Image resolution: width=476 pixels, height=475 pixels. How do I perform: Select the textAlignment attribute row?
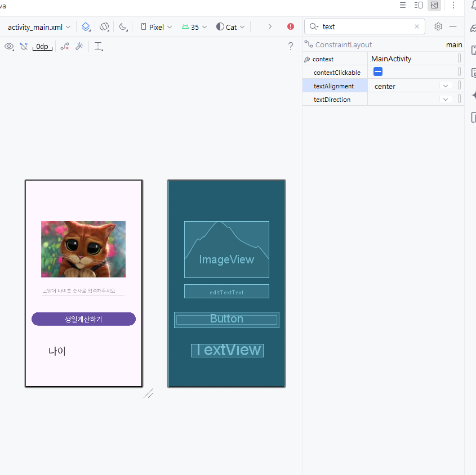click(335, 86)
